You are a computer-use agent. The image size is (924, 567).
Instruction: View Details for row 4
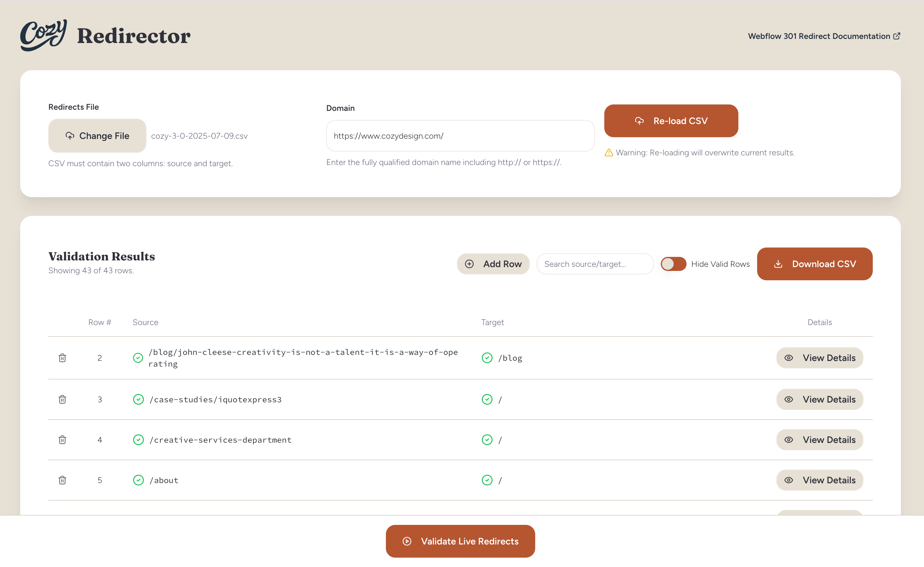click(819, 439)
